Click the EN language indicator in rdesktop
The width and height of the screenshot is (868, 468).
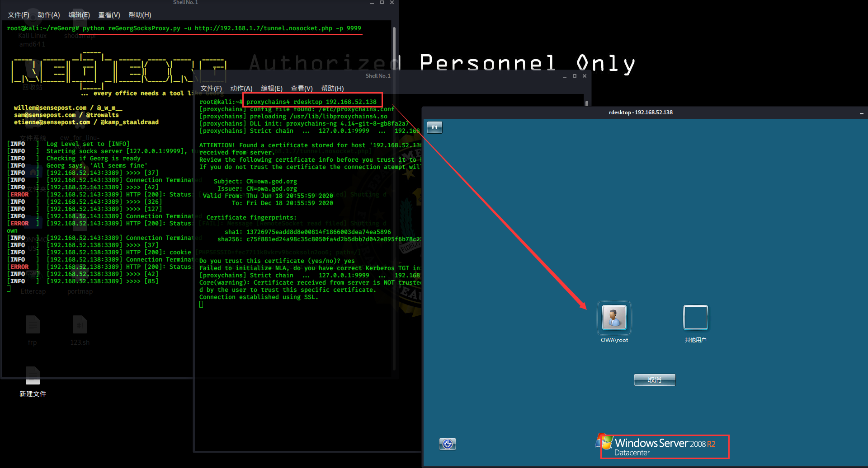[x=434, y=127]
